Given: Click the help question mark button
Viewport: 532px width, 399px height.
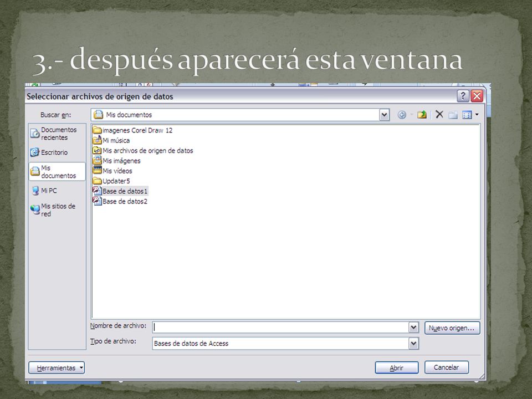Looking at the screenshot, I should (x=463, y=96).
